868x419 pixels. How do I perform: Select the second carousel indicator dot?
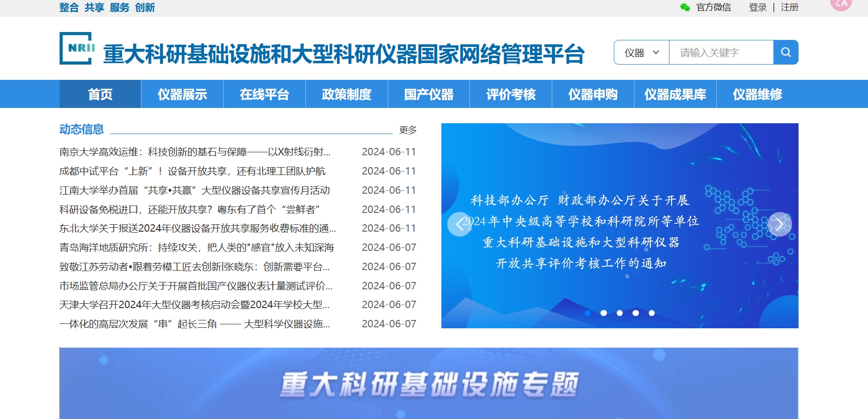(603, 313)
